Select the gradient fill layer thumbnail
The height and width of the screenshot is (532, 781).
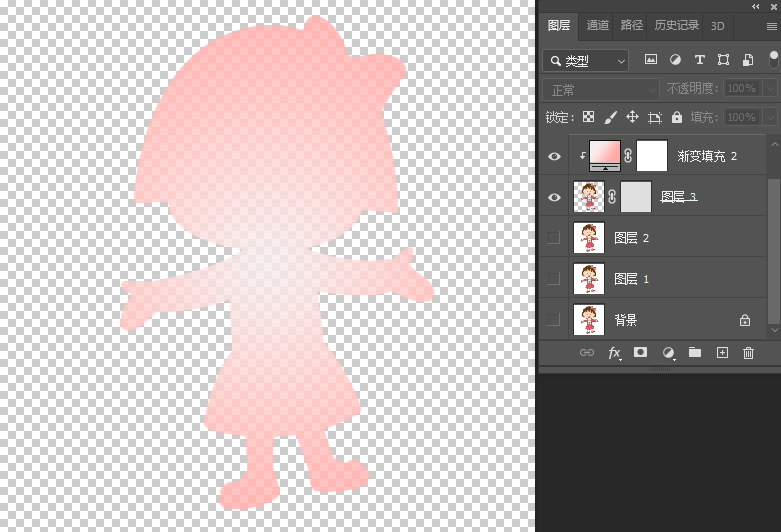pos(604,155)
